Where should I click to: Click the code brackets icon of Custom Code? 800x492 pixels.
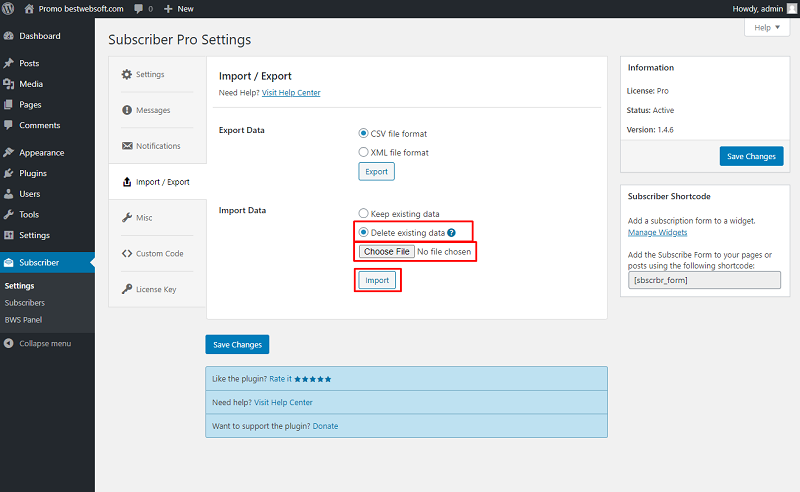pyautogui.click(x=127, y=254)
